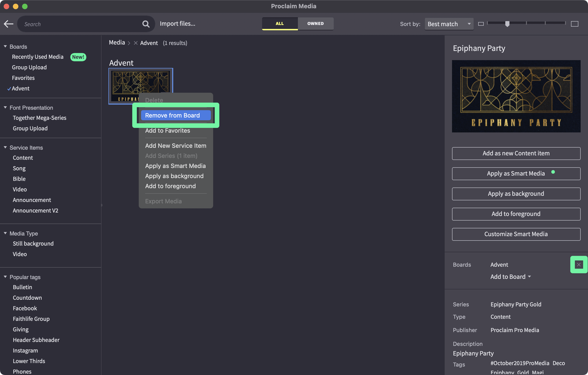Image resolution: width=588 pixels, height=375 pixels.
Task: Select Together Mega-Series font presentation
Action: click(x=40, y=118)
